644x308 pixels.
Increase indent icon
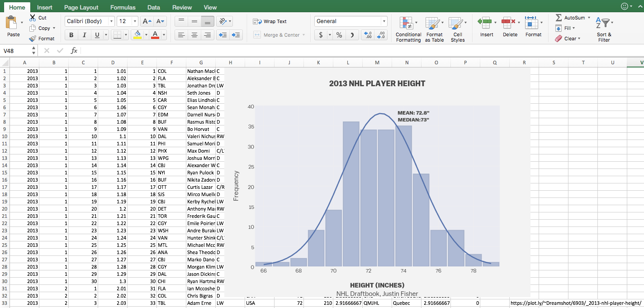coord(236,35)
